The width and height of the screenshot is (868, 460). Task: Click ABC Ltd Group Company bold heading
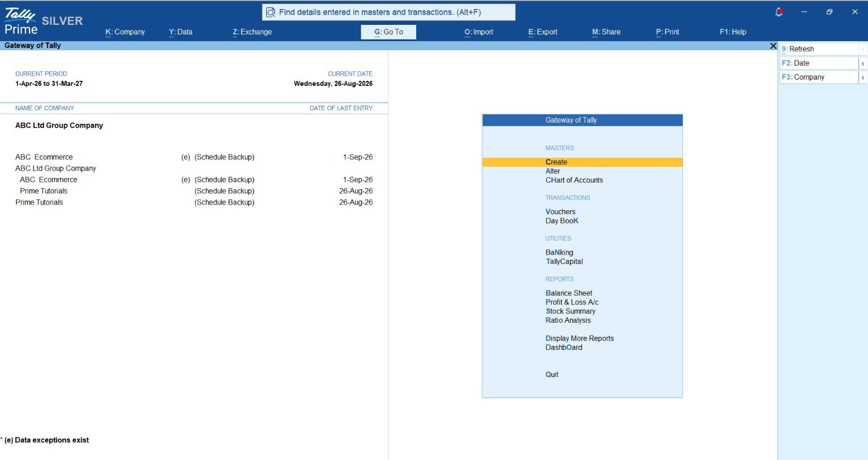click(59, 125)
